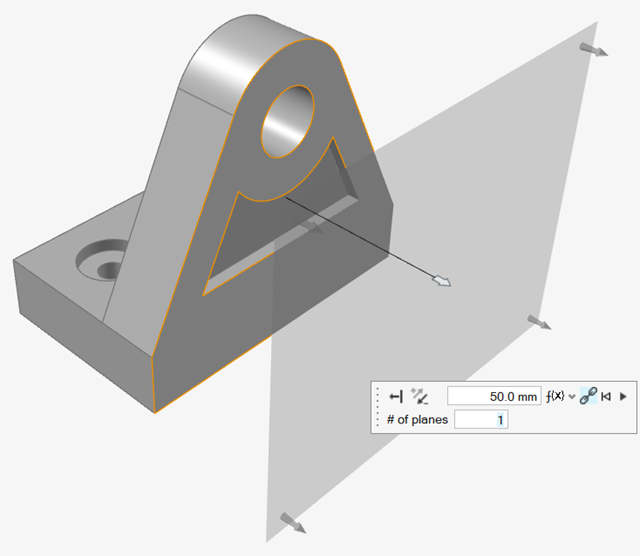Screen dimensions: 640x556
Task: Select the counterbored hole on base plate
Action: (x=101, y=260)
